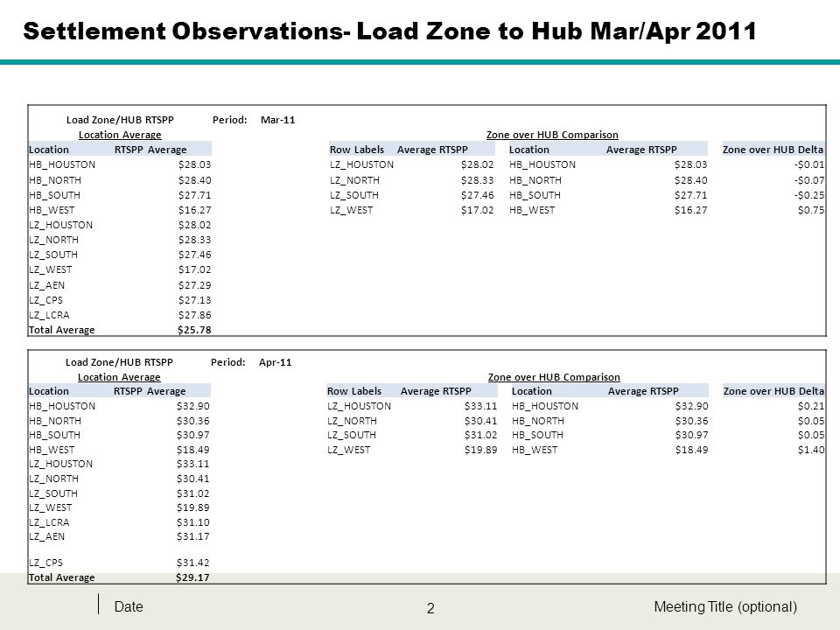Click the $0.05 delta in the HB_NORTH row

[811, 421]
